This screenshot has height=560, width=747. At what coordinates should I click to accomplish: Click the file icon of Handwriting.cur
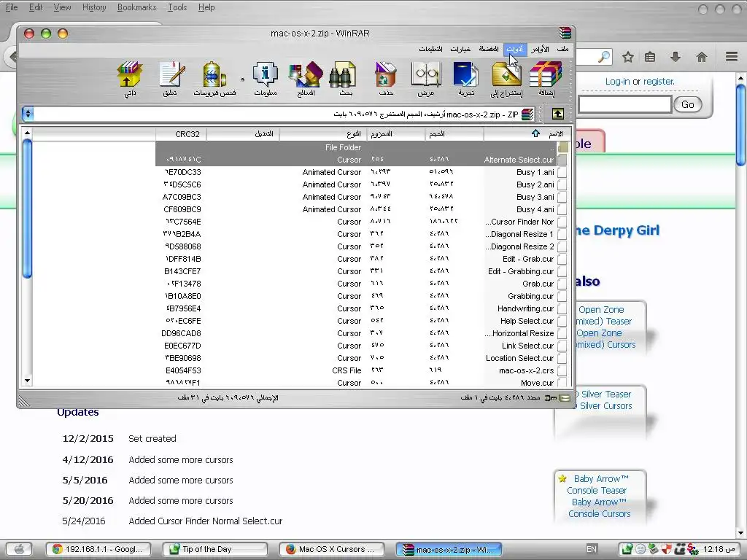[562, 308]
